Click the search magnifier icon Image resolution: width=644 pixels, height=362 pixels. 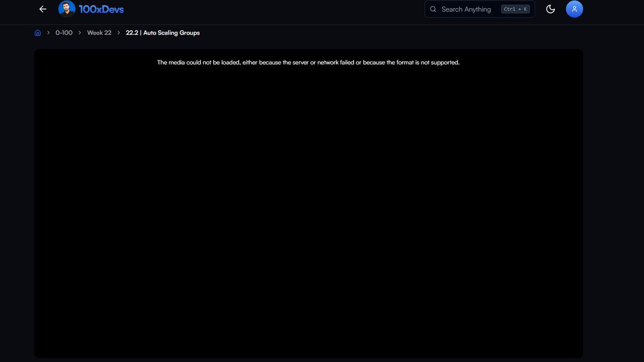[433, 9]
